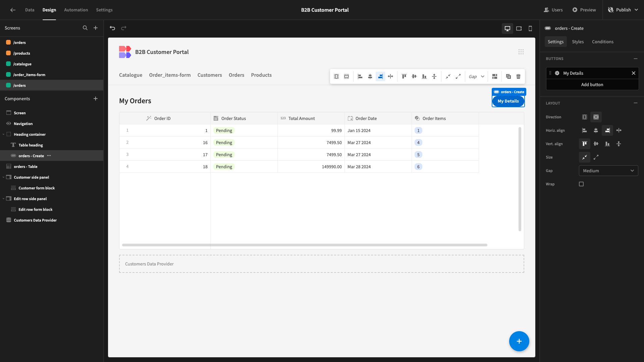Open the Catalogue navigation link
Viewport: 644px width, 362px height.
[130, 75]
